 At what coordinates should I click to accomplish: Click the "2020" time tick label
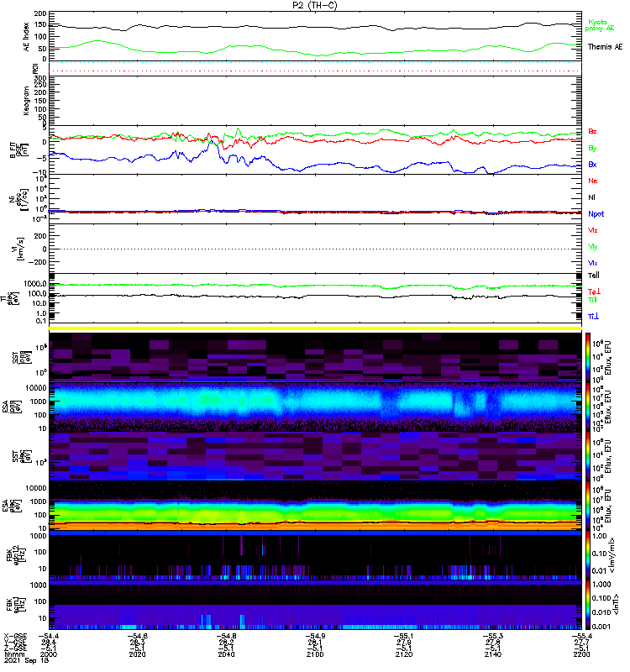137,654
